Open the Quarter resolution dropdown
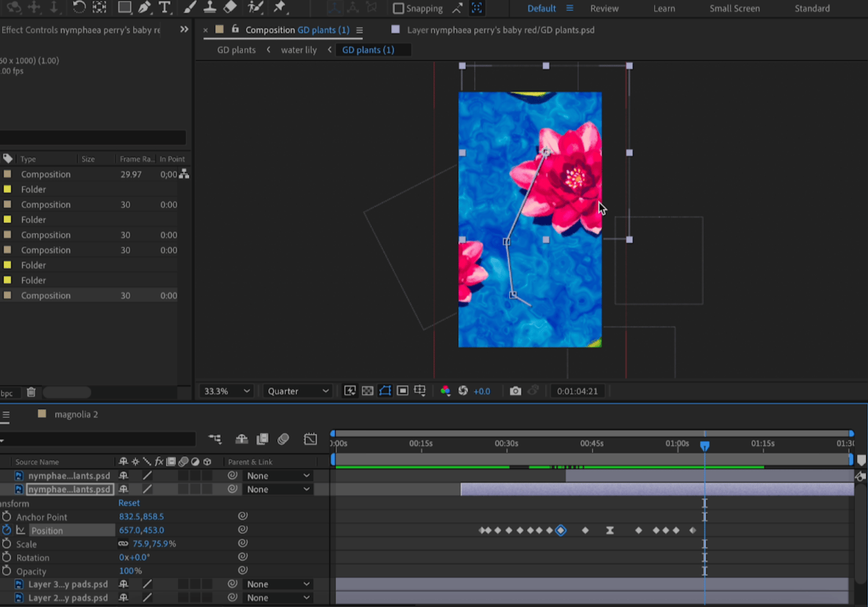868x607 pixels. point(297,391)
